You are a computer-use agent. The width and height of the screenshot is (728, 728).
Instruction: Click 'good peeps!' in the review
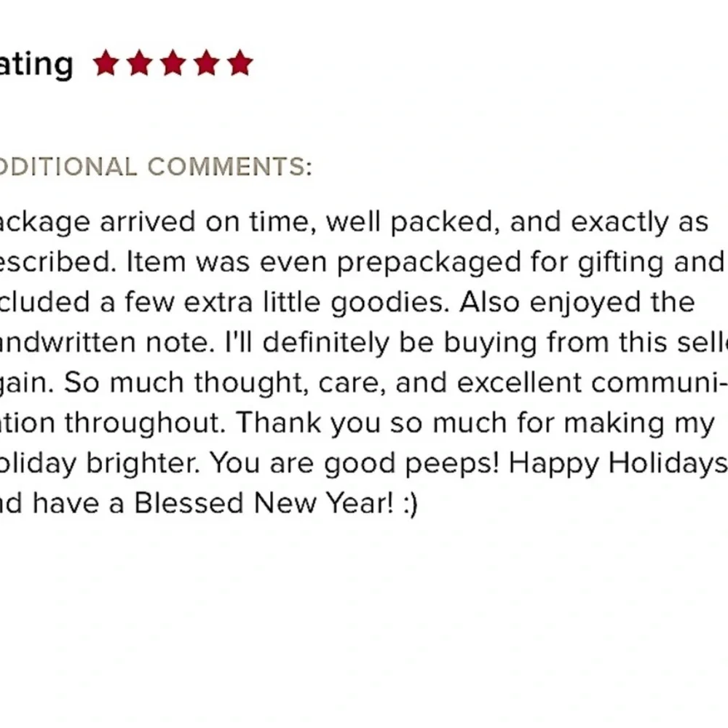[411, 464]
